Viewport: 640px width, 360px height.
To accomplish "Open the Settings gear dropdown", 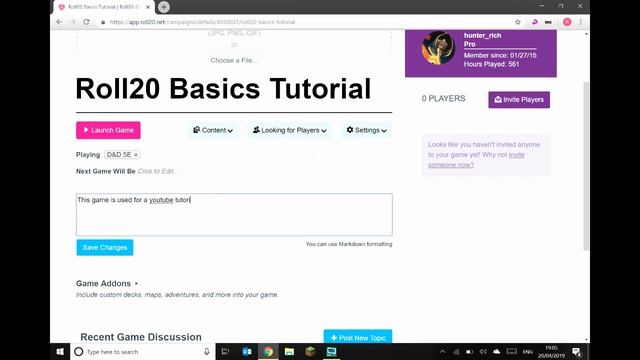I will pos(367,130).
